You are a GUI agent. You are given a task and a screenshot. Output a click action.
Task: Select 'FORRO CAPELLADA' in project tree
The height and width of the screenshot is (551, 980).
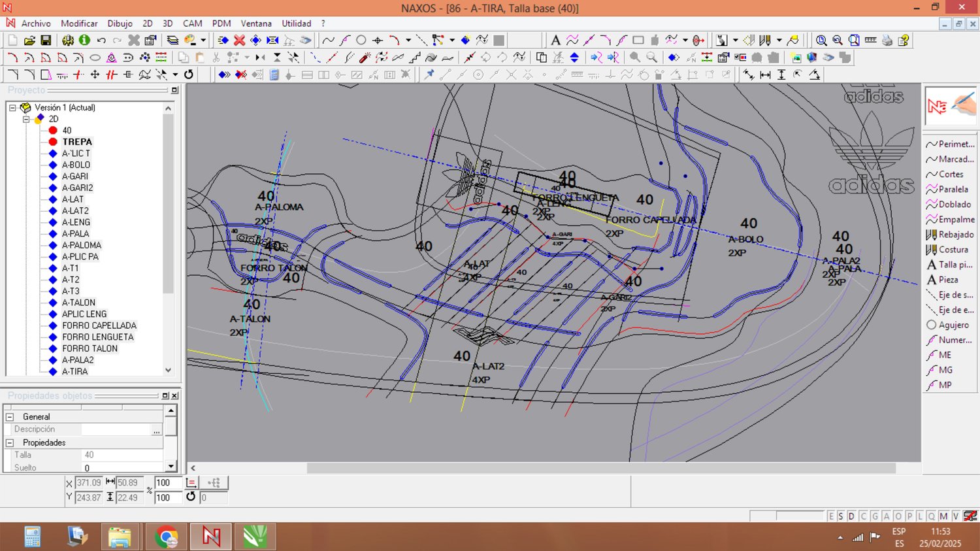[99, 326]
